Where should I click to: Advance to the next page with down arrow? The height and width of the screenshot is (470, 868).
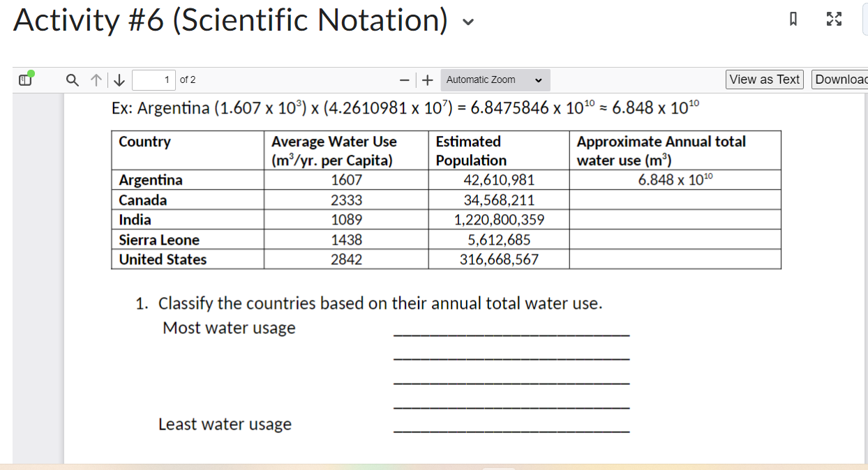tap(119, 79)
